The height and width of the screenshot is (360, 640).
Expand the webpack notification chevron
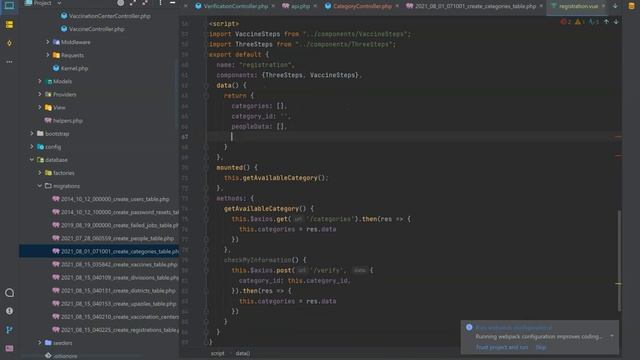pos(612,336)
